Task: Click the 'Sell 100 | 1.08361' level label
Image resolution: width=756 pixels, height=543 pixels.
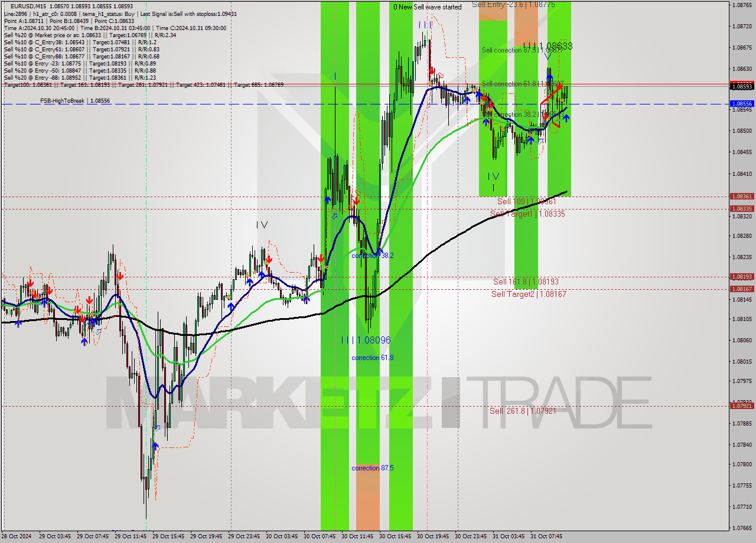Action: [527, 201]
